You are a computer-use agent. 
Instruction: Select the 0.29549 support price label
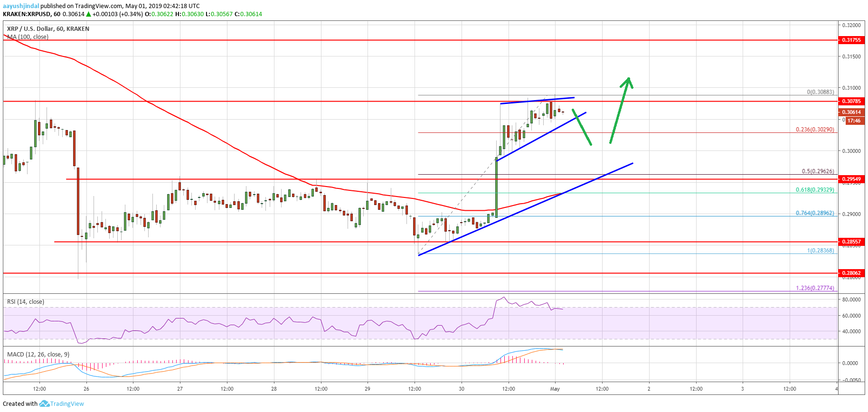tap(851, 179)
